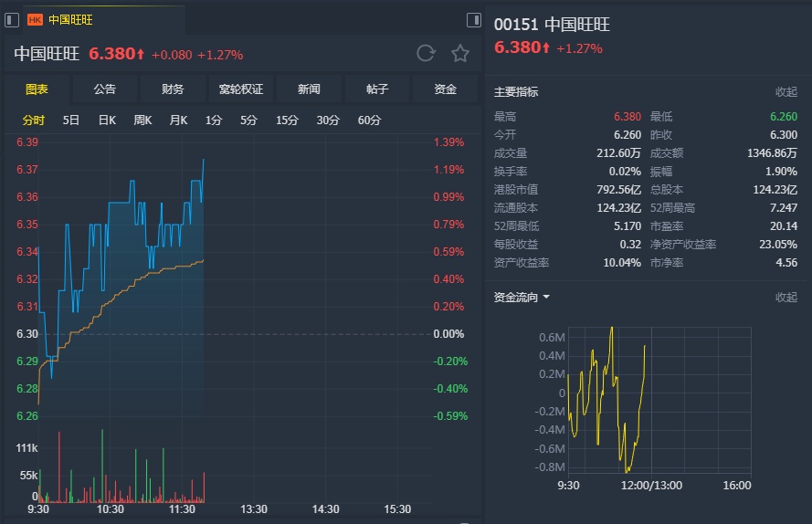This screenshot has height=524, width=812.
Task: Click the 0.00% percent axis label
Action: pyautogui.click(x=448, y=334)
